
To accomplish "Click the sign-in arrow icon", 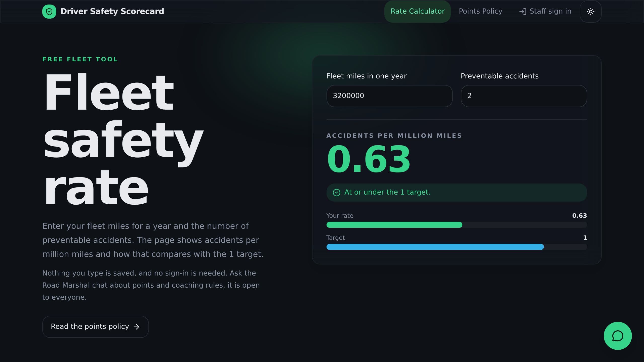I will click(523, 12).
